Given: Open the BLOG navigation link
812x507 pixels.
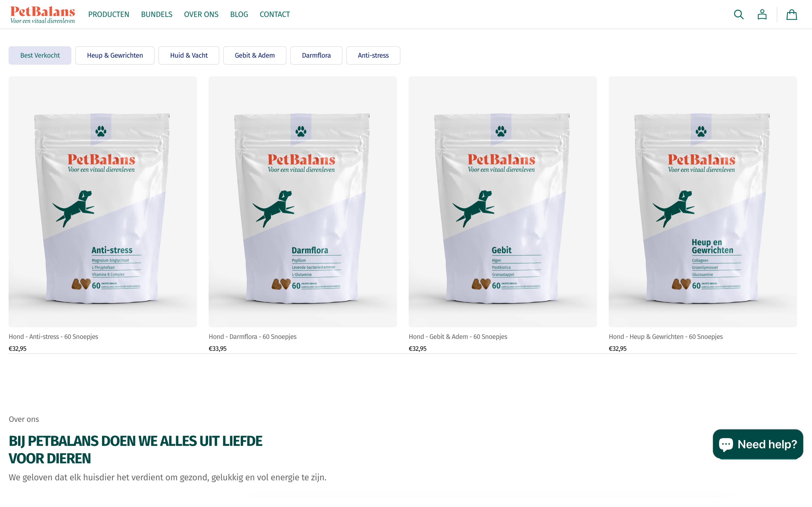Looking at the screenshot, I should pos(239,14).
